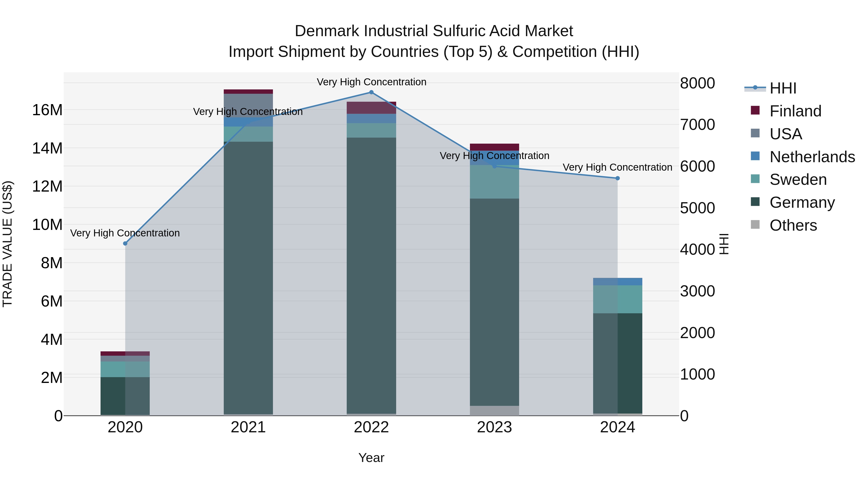Select the Germany segment of 2020 bar
868x488 pixels.
[125, 396]
